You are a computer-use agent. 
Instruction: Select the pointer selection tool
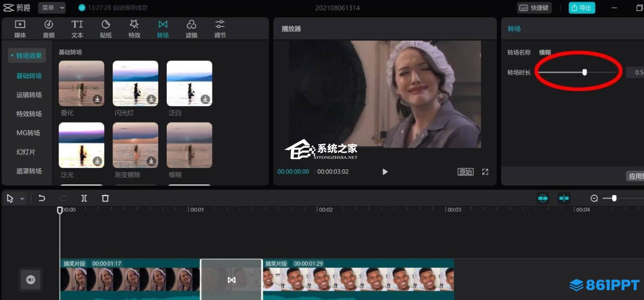[10, 199]
